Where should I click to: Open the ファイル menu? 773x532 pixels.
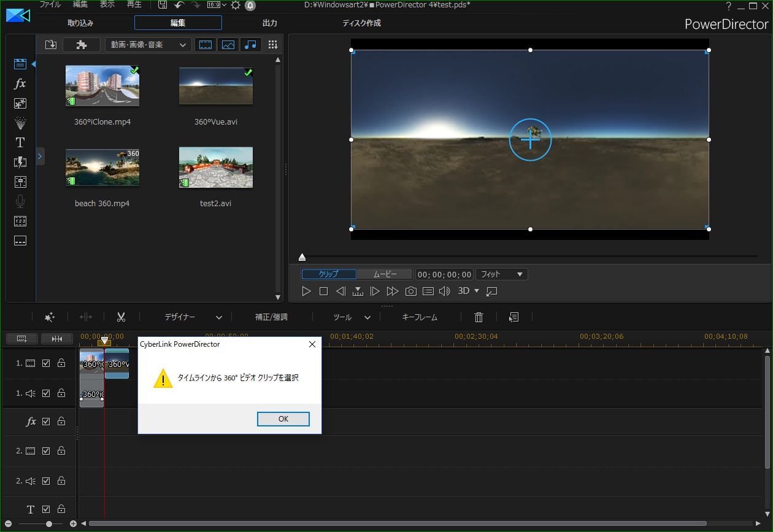tap(50, 4)
